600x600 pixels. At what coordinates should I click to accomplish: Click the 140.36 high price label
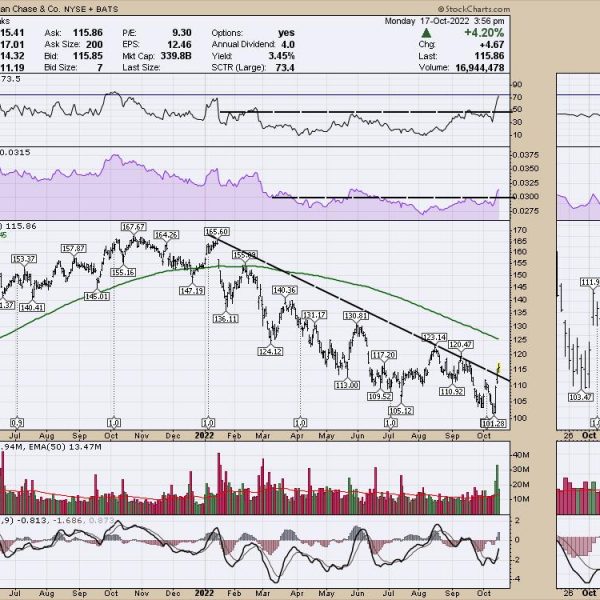pyautogui.click(x=284, y=290)
